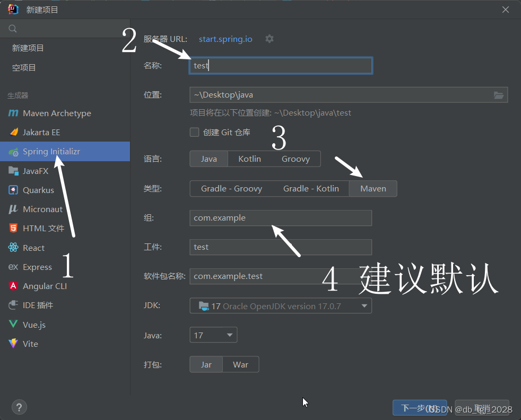
Task: Open help with the question mark button
Action: coord(19,407)
